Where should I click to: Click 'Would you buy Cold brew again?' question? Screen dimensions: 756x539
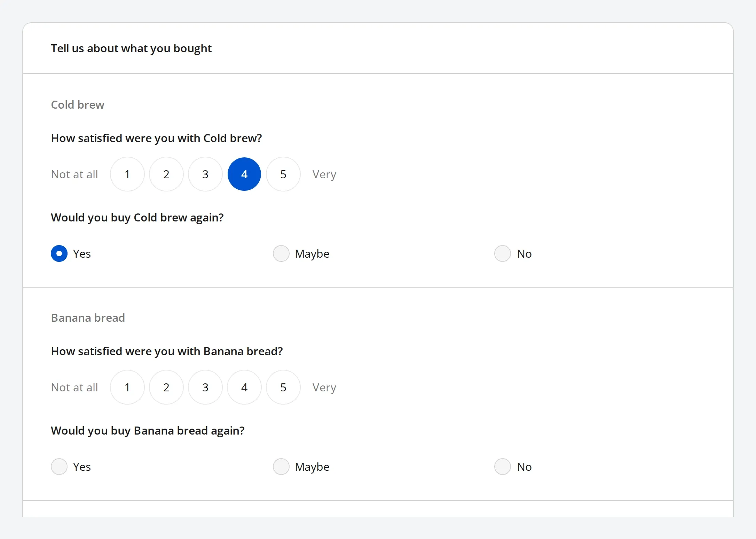(137, 218)
